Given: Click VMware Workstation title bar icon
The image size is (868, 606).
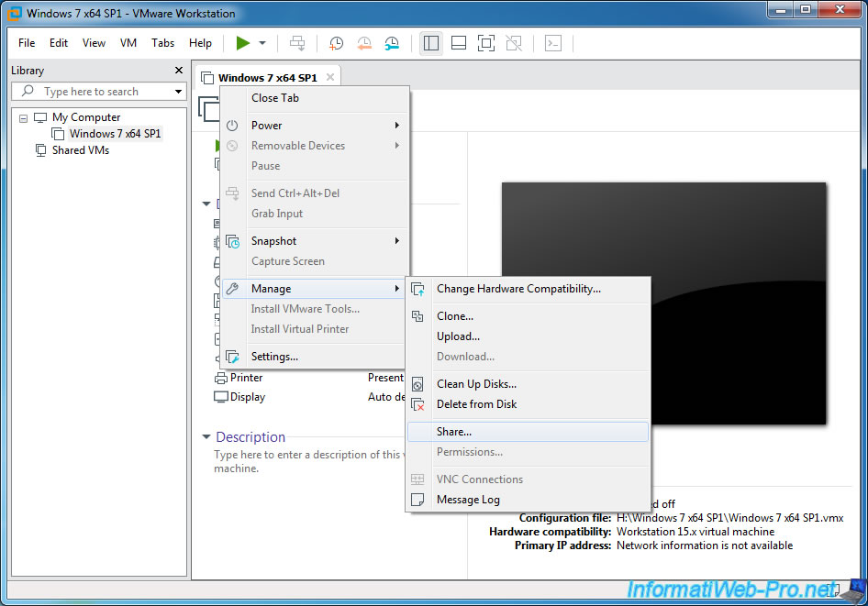Looking at the screenshot, I should click(x=15, y=13).
